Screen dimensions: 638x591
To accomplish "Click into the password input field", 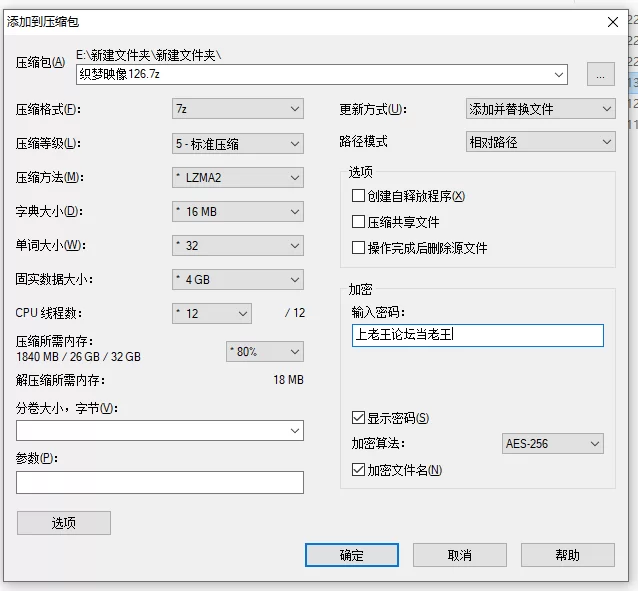I will point(478,335).
